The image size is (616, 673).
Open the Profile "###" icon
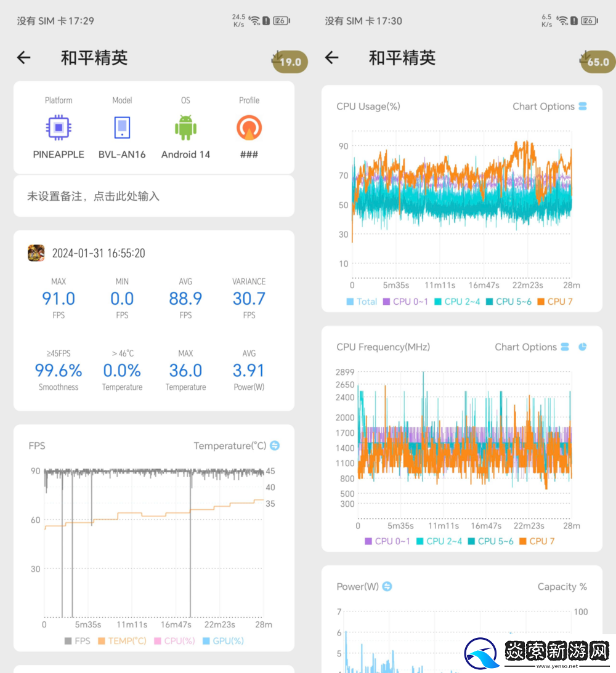(249, 127)
